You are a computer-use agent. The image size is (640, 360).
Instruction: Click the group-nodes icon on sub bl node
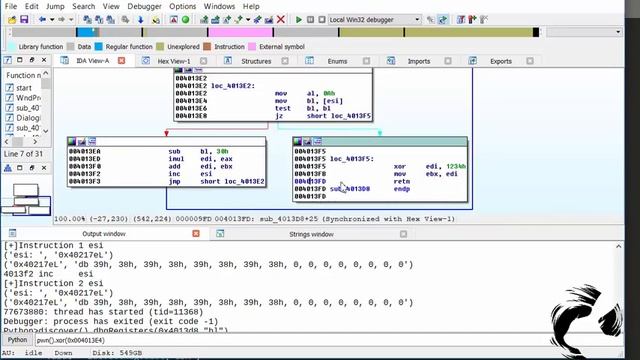(x=92, y=141)
